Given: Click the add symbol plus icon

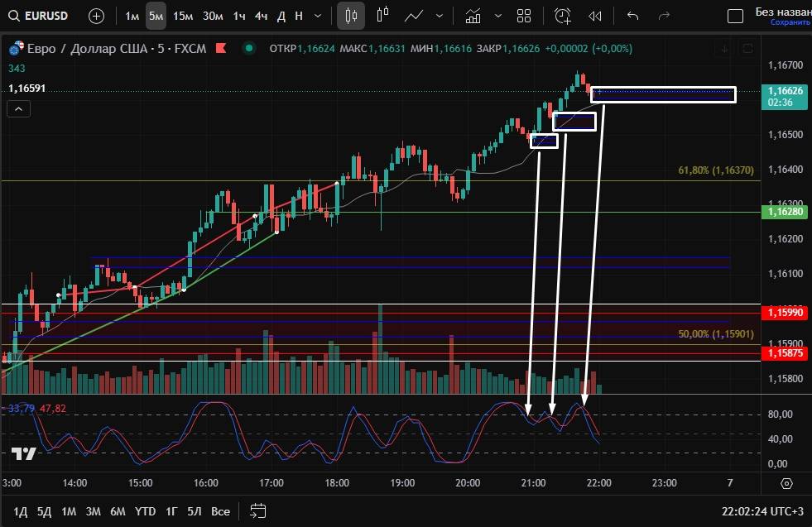Looking at the screenshot, I should 96,16.
